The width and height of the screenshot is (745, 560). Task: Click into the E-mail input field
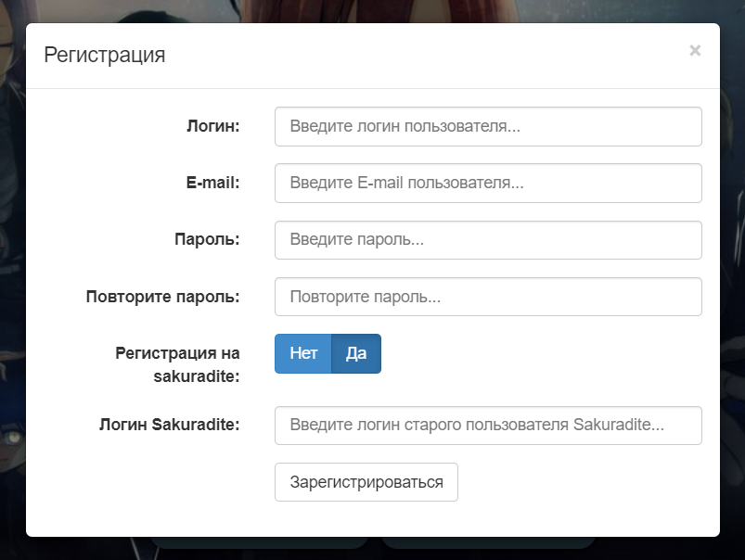(488, 184)
